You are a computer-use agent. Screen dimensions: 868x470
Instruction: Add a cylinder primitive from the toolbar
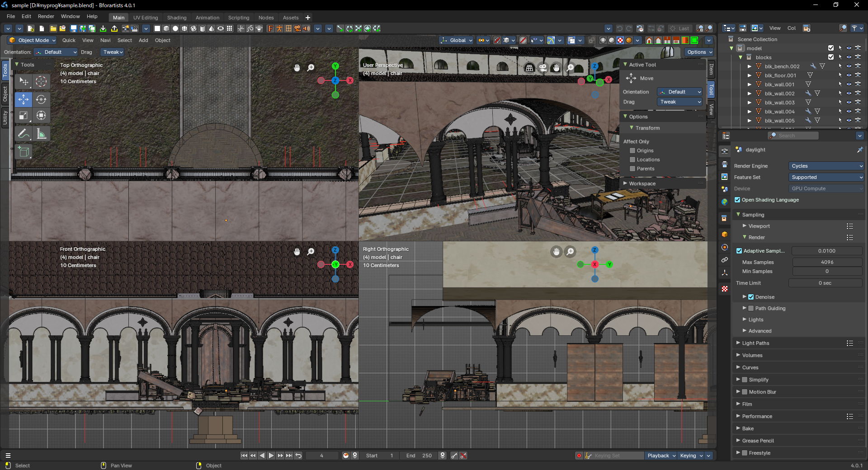point(203,28)
